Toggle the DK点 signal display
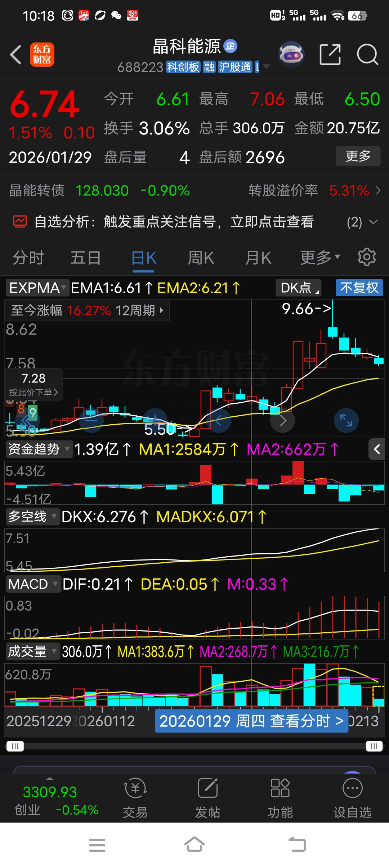 (x=299, y=288)
